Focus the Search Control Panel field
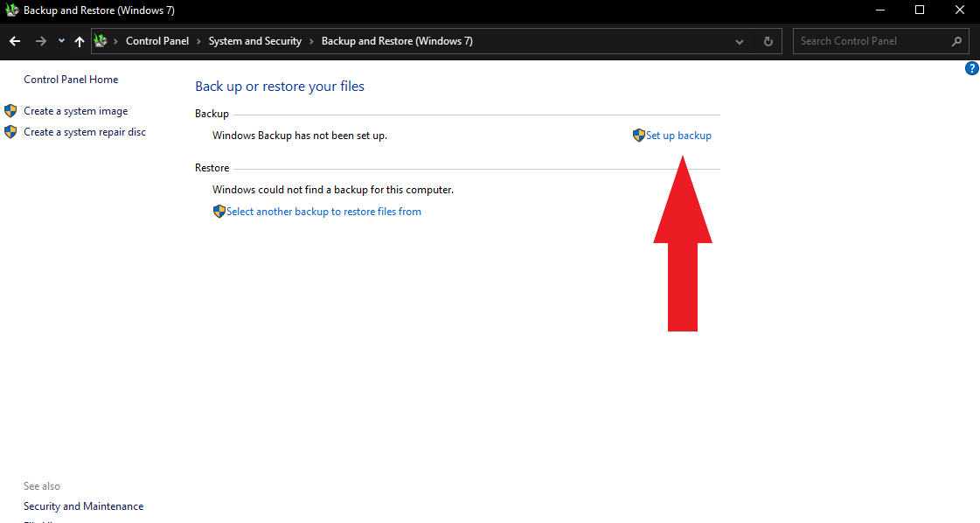980x523 pixels. click(x=880, y=41)
